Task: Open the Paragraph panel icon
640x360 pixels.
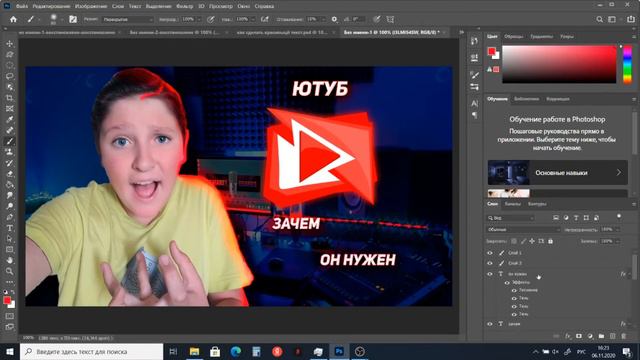Action: pyautogui.click(x=474, y=116)
